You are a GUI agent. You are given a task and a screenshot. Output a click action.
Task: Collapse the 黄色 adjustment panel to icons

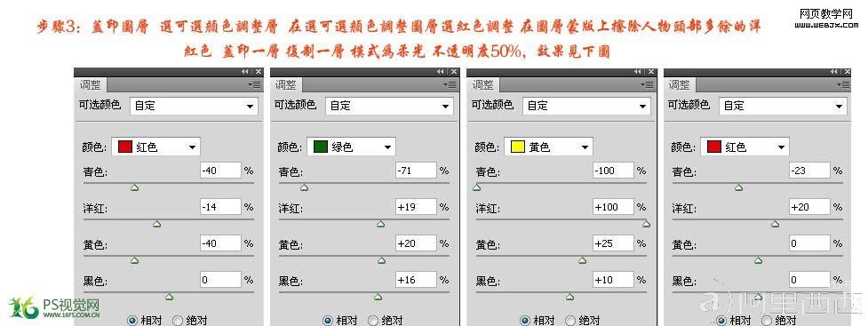pos(638,72)
